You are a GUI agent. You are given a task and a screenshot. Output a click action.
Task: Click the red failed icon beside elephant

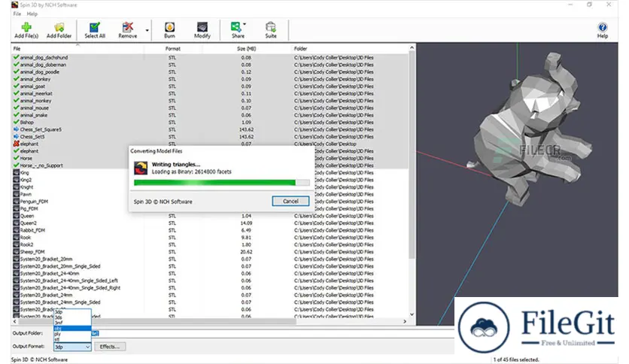tap(16, 144)
